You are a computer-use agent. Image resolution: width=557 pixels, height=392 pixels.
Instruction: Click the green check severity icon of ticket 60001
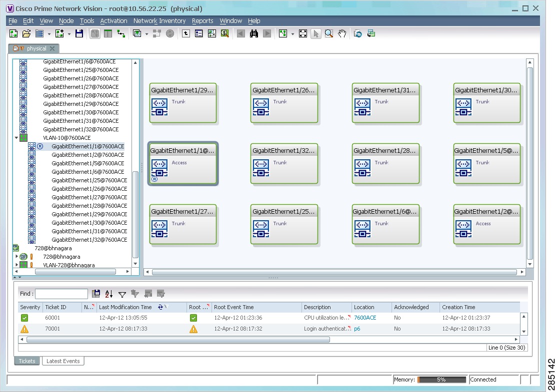tap(24, 318)
